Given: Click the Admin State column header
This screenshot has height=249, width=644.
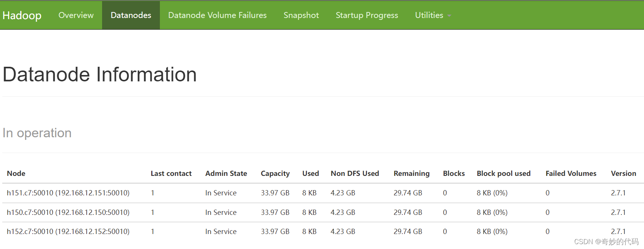Looking at the screenshot, I should (x=226, y=173).
